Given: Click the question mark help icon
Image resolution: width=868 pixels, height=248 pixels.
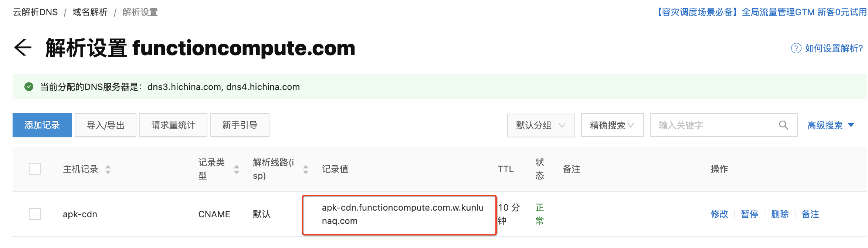Looking at the screenshot, I should point(796,48).
